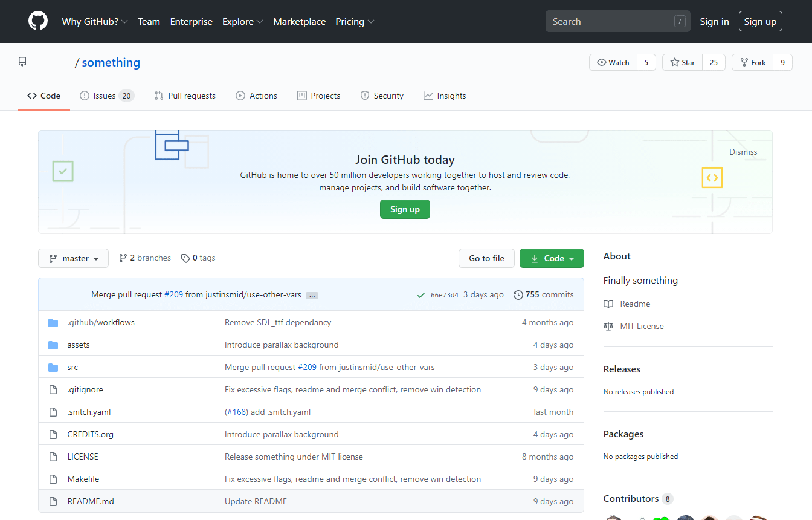Switch to the Projects tab

[319, 96]
